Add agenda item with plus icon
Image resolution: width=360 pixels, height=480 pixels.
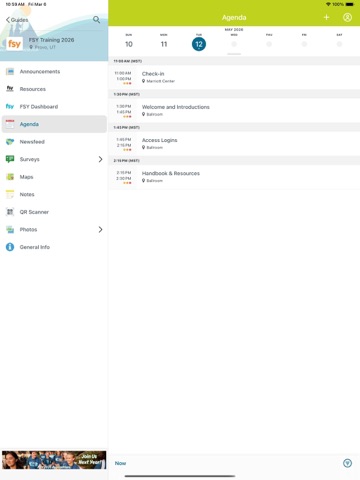(326, 17)
